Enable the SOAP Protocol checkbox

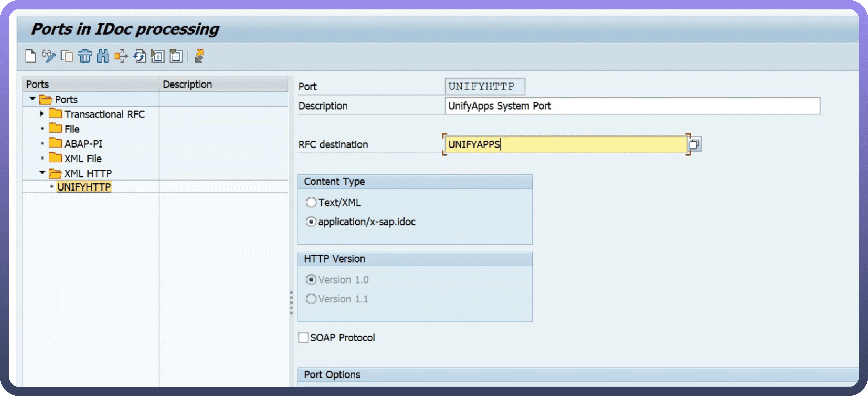pos(303,337)
